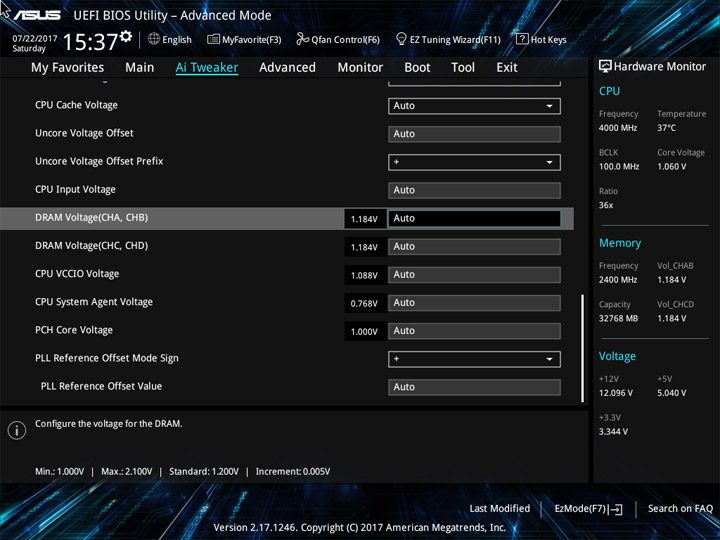The image size is (720, 540).
Task: Click the 0.768V System Agent reading
Action: click(364, 304)
